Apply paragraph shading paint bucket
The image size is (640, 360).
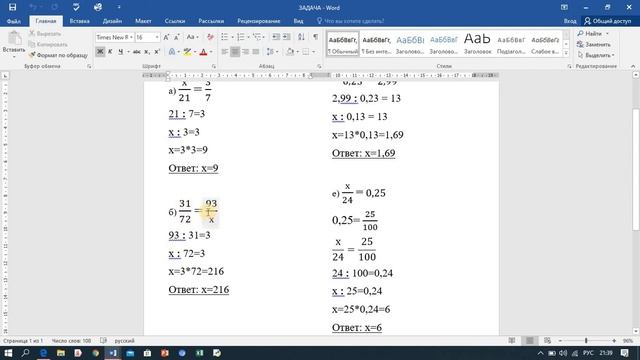[290, 52]
